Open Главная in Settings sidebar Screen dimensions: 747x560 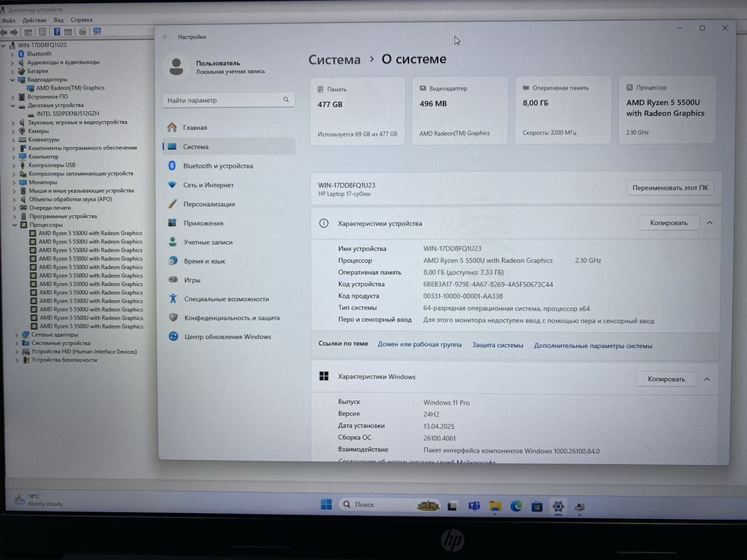(x=228, y=128)
